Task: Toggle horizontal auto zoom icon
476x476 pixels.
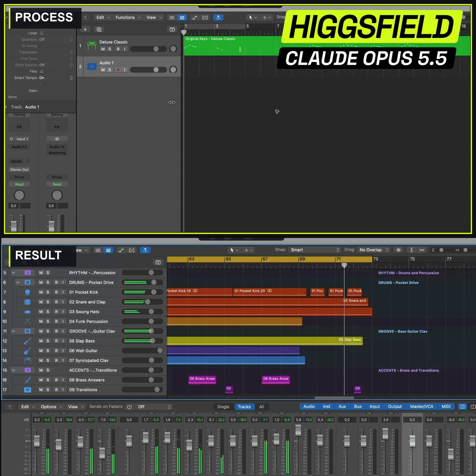Action: coord(422,250)
